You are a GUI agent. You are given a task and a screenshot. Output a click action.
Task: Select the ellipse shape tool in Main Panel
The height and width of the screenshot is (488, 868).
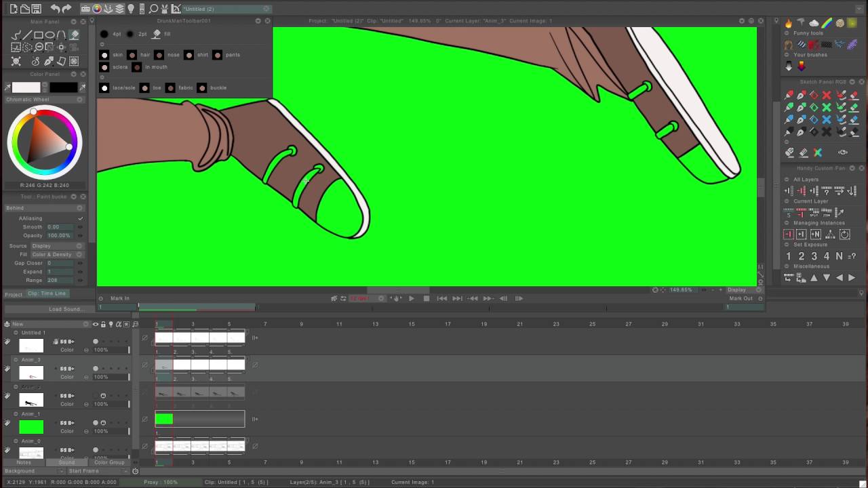coord(50,35)
